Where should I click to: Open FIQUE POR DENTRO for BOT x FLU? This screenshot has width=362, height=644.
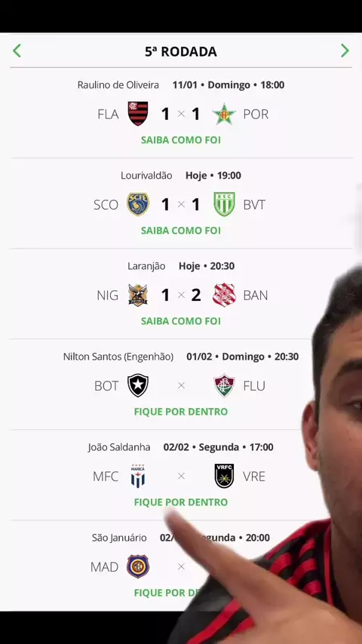[181, 412]
